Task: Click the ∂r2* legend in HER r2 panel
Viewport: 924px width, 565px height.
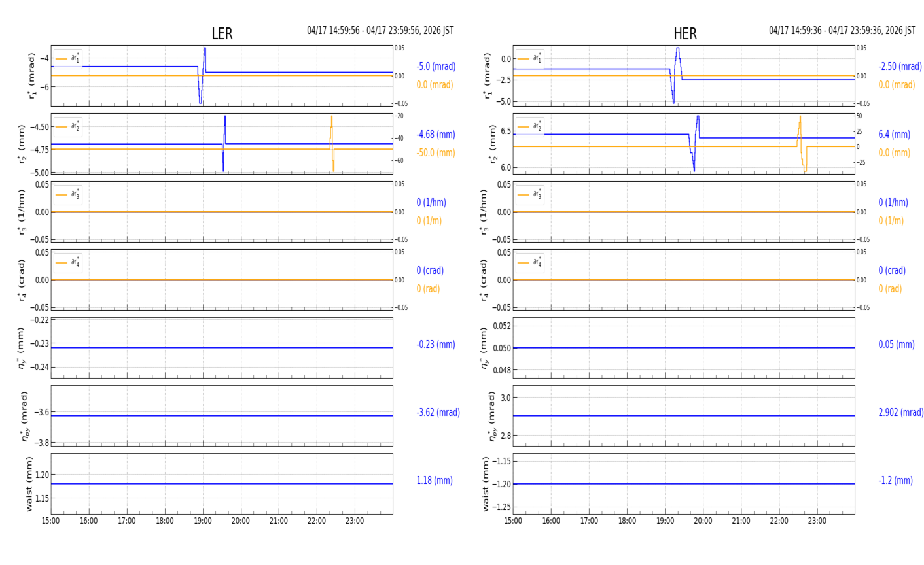Action: [x=530, y=127]
